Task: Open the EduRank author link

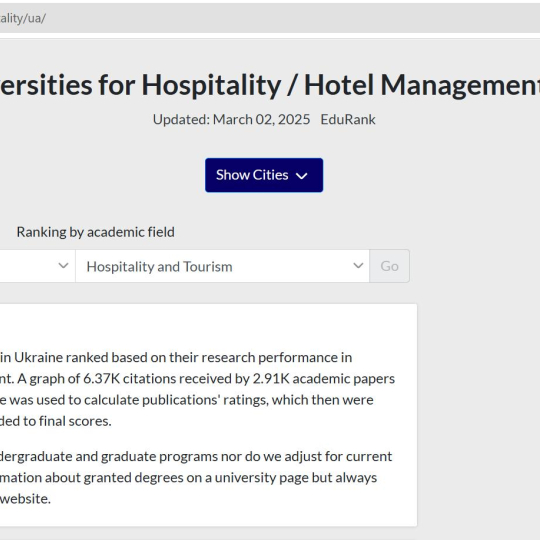Action: 348,120
